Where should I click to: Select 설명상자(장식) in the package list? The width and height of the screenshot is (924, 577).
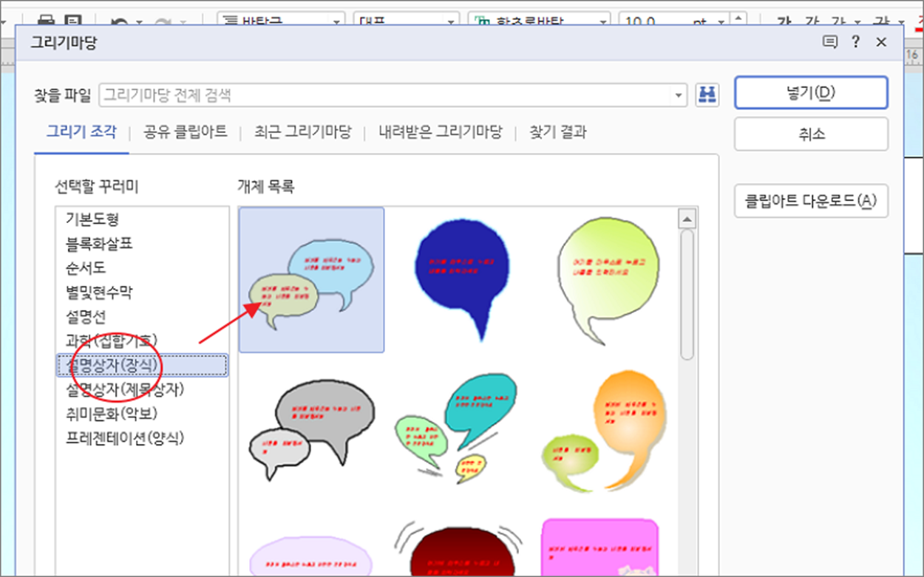point(143,365)
